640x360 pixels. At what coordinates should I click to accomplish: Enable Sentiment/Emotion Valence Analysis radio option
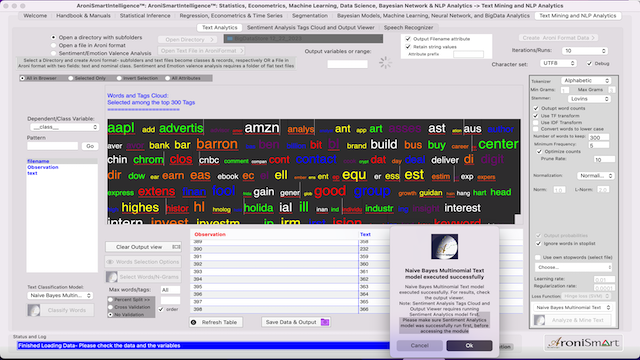53,53
